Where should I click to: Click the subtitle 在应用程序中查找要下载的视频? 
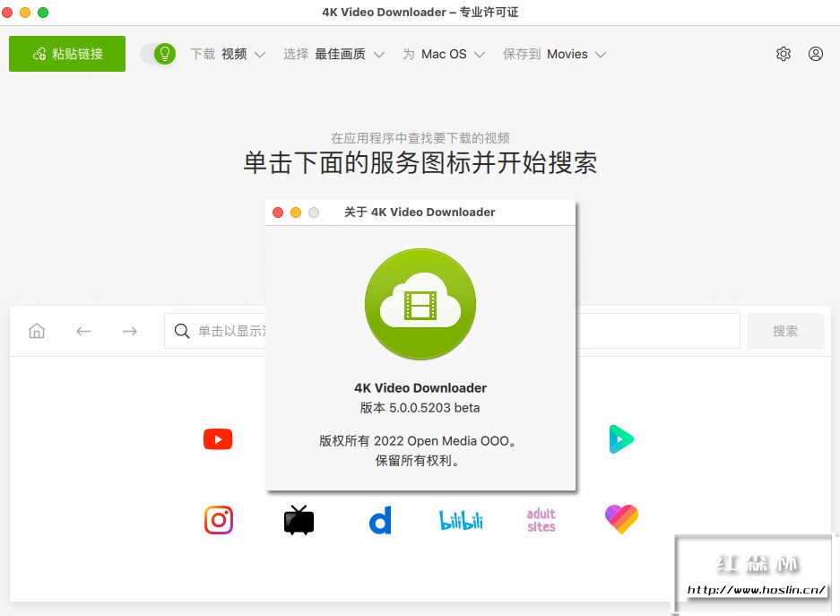(420, 138)
